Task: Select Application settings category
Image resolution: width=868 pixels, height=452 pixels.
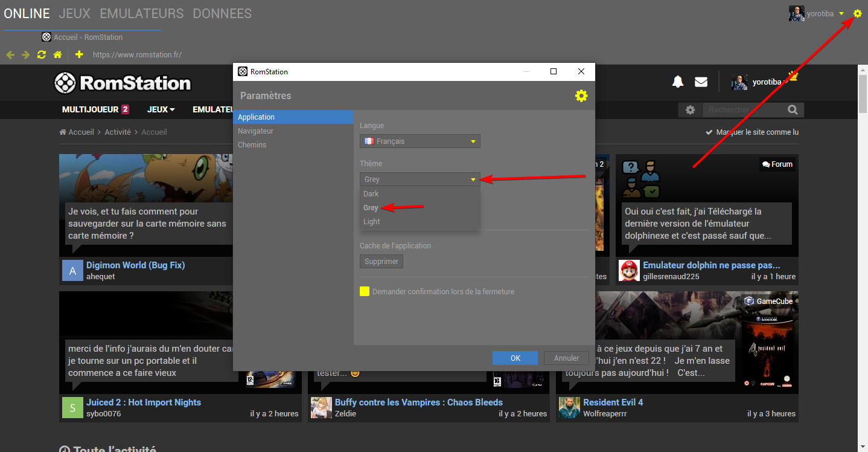Action: pos(293,117)
